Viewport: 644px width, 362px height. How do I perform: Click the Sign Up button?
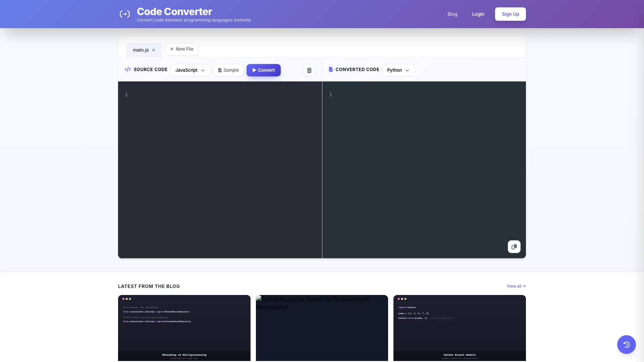point(510,14)
